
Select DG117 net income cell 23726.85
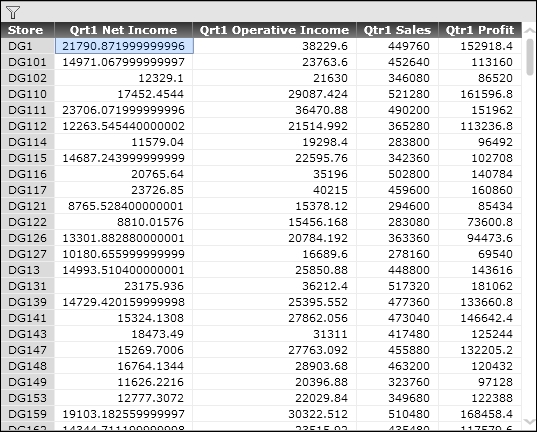[123, 190]
